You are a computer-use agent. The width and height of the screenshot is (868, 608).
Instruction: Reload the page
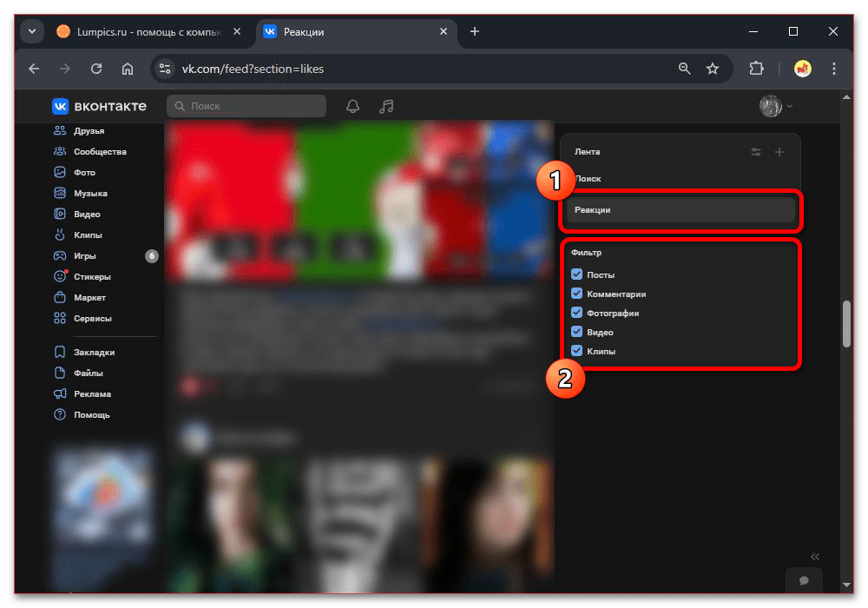[x=96, y=69]
